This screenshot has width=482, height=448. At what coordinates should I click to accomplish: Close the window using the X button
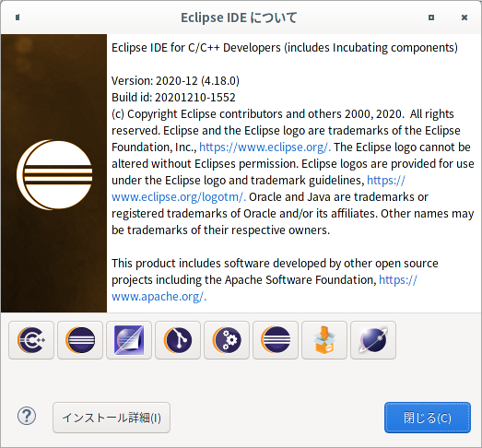point(464,18)
